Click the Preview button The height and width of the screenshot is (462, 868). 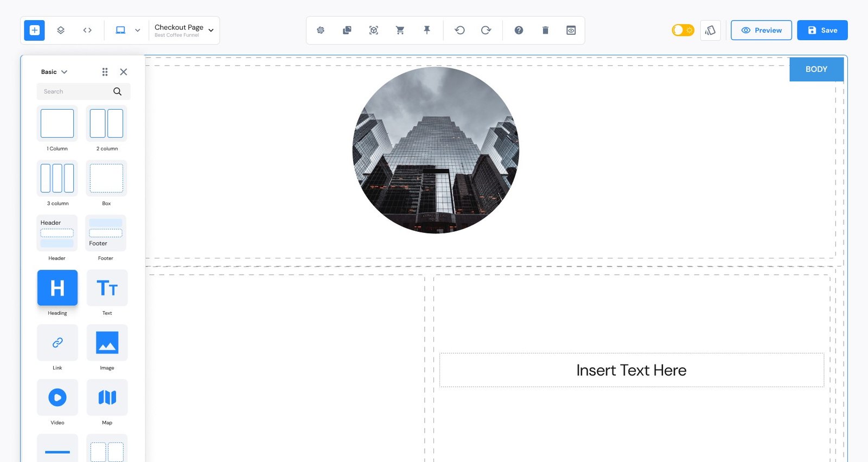pyautogui.click(x=761, y=30)
